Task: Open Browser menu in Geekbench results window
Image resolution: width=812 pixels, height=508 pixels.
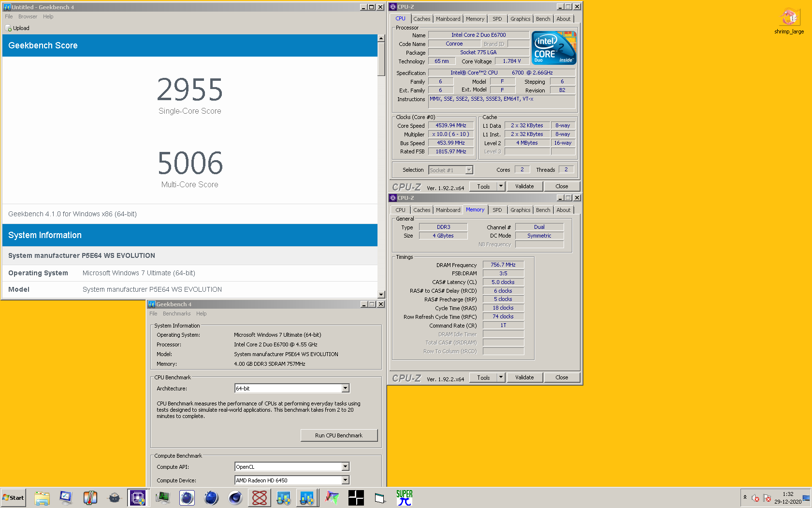Action: (x=28, y=16)
